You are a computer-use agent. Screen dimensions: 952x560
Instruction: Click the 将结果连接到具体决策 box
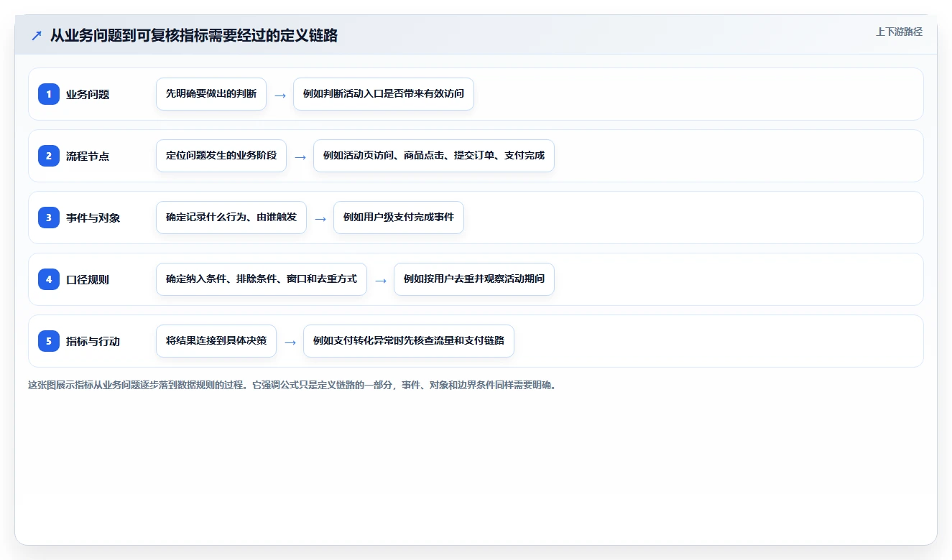(216, 341)
